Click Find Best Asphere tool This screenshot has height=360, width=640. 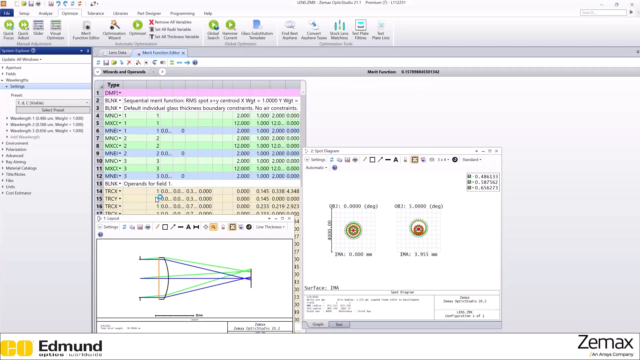point(290,30)
